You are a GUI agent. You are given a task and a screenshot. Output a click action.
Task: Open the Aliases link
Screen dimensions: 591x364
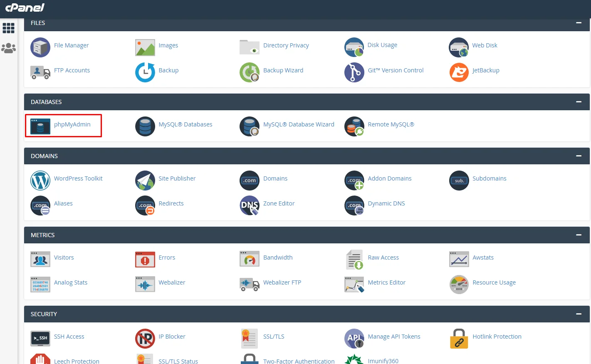click(x=63, y=203)
